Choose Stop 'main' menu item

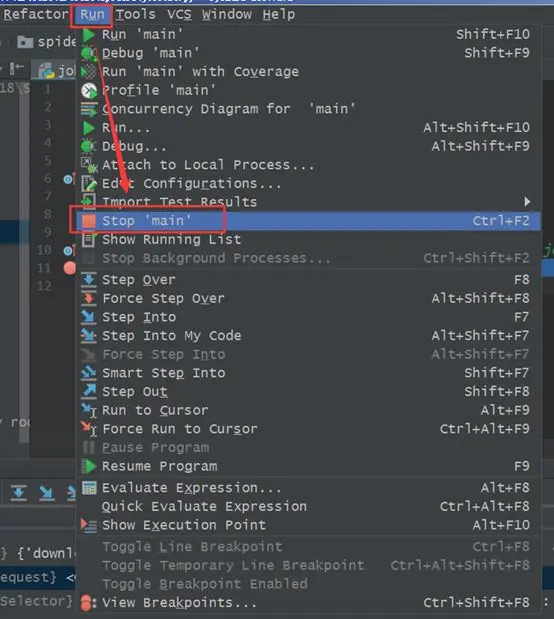click(x=308, y=221)
